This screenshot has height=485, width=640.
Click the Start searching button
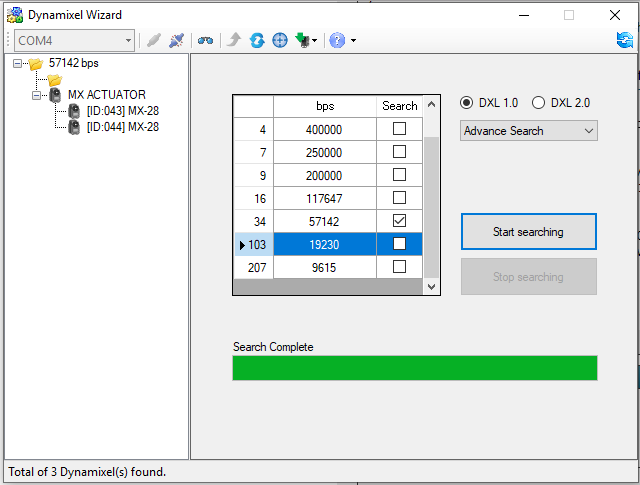tap(529, 231)
